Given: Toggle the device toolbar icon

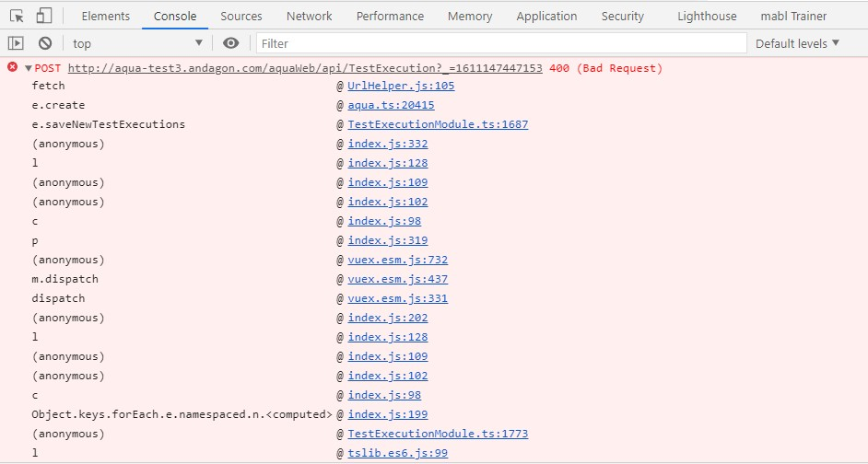Looking at the screenshot, I should 44,16.
